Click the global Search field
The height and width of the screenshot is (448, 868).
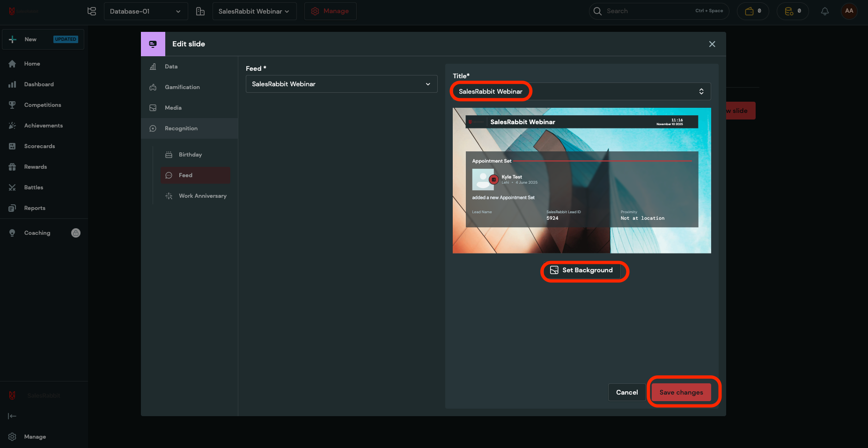pos(648,11)
